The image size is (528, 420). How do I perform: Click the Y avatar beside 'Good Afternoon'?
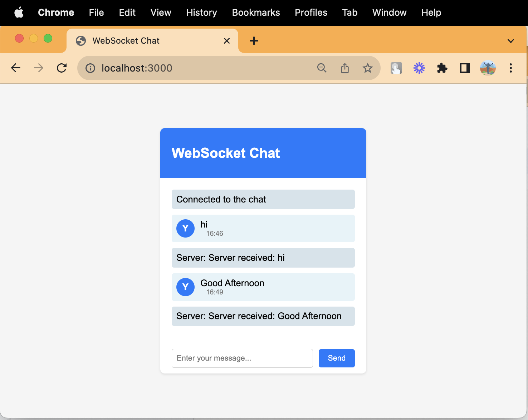pos(186,287)
